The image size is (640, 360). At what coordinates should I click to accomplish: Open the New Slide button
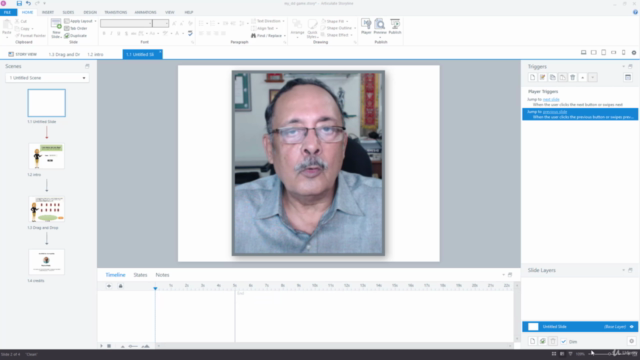56,29
